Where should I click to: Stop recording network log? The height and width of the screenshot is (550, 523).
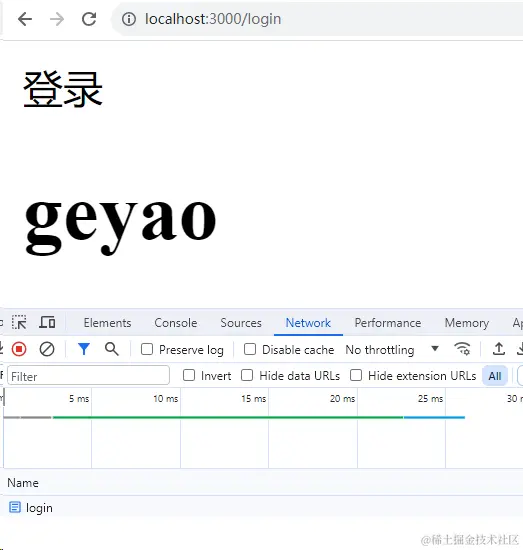click(x=19, y=349)
